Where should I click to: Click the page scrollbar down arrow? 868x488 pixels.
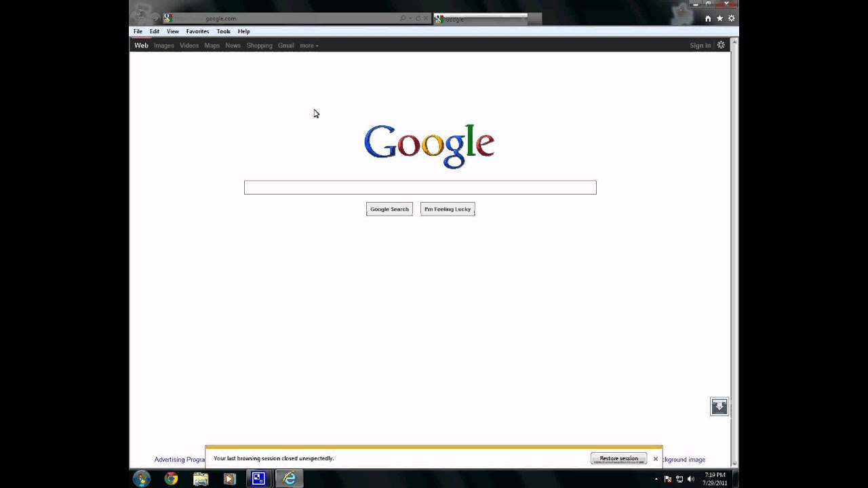pyautogui.click(x=734, y=464)
